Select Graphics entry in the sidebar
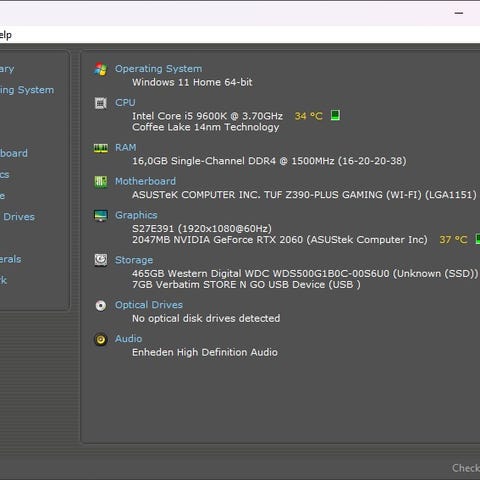This screenshot has height=480, width=480. tap(5, 175)
